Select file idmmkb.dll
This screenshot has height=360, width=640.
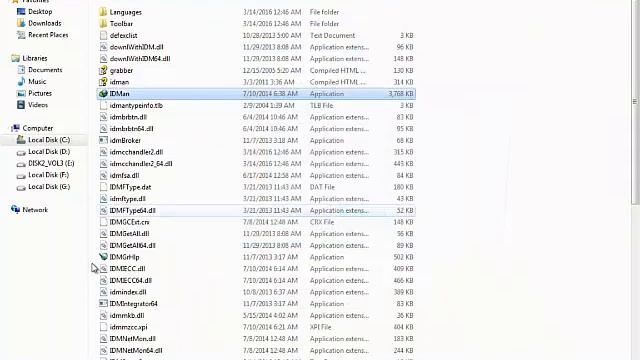click(x=127, y=316)
